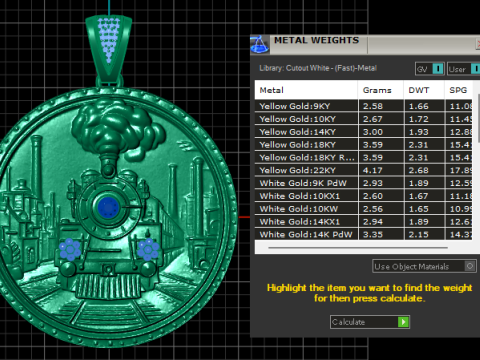
Task: Select the left blue gemstone cluster headlight
Action: 70,249
